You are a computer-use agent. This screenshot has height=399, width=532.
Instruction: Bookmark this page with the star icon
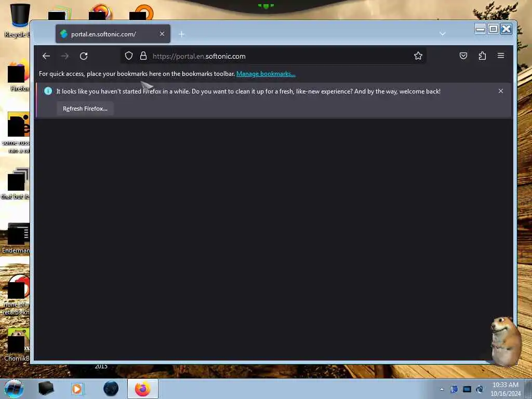[x=418, y=56]
